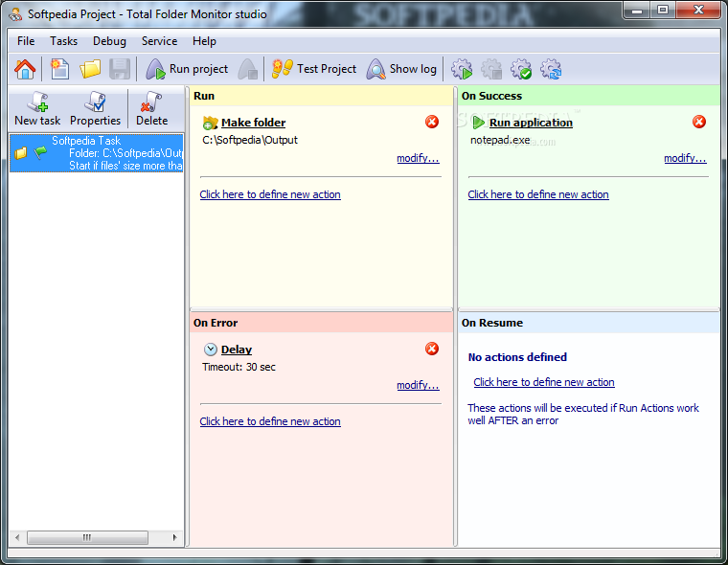This screenshot has width=728, height=565.
Task: Click the green flag icon on Softpedia Task
Action: pos(41,152)
